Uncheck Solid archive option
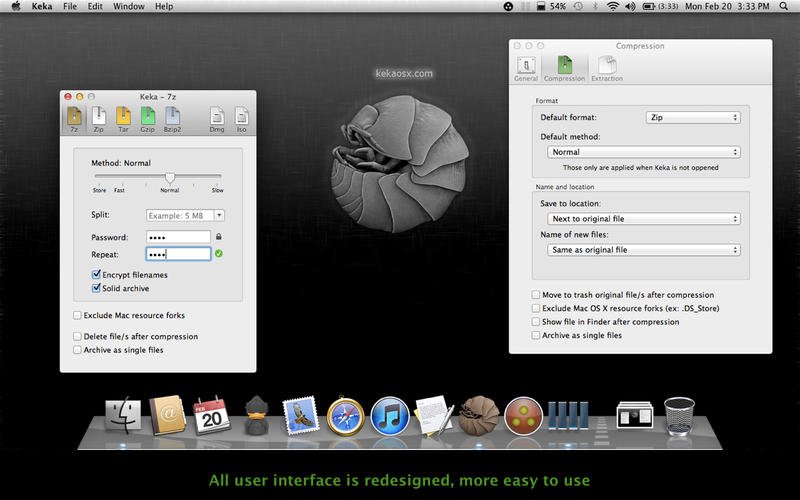The width and height of the screenshot is (800, 500). click(x=95, y=288)
